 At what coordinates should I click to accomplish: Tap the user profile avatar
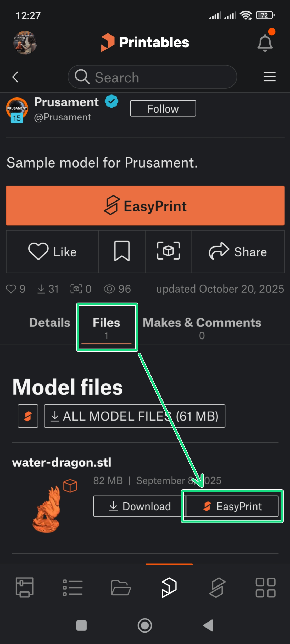pyautogui.click(x=25, y=43)
